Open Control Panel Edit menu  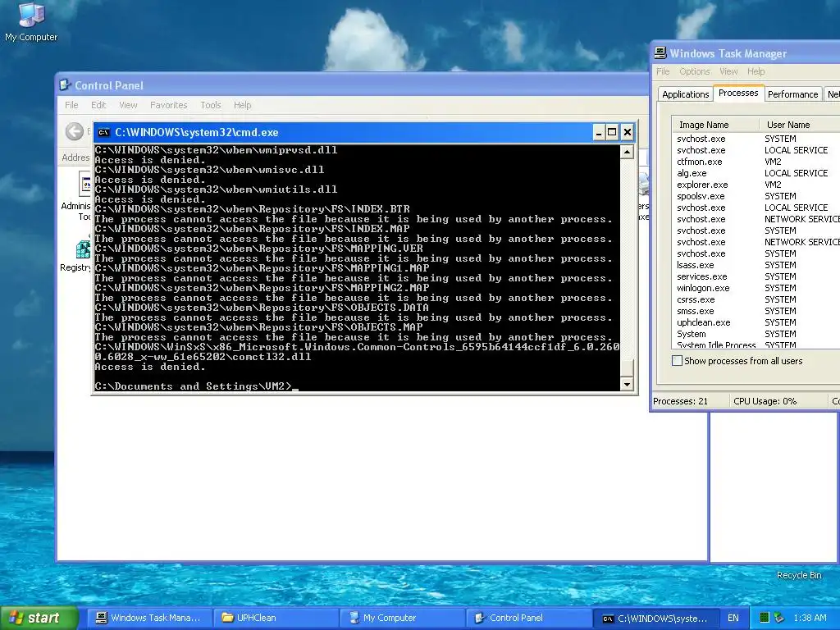[98, 105]
